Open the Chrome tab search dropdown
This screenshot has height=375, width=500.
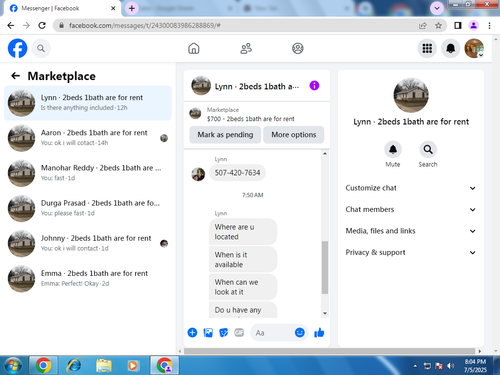437,8
